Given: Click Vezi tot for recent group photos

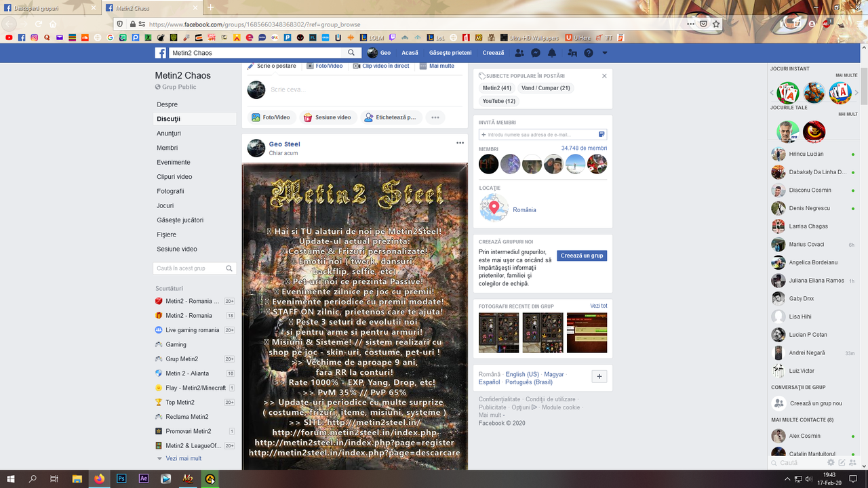Looking at the screenshot, I should pos(599,306).
